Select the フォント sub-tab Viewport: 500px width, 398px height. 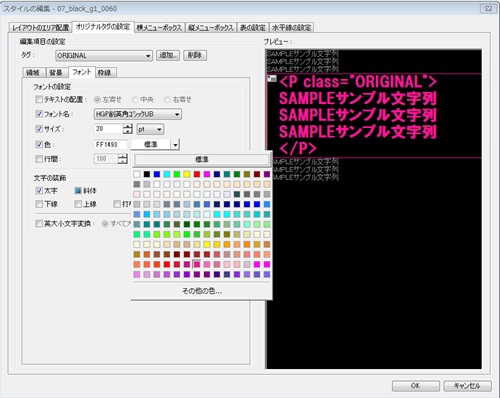click(82, 72)
